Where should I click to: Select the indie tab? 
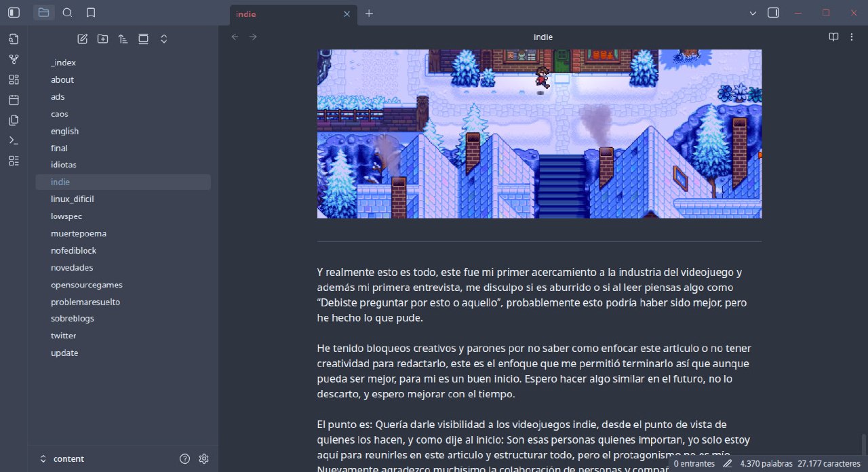285,14
